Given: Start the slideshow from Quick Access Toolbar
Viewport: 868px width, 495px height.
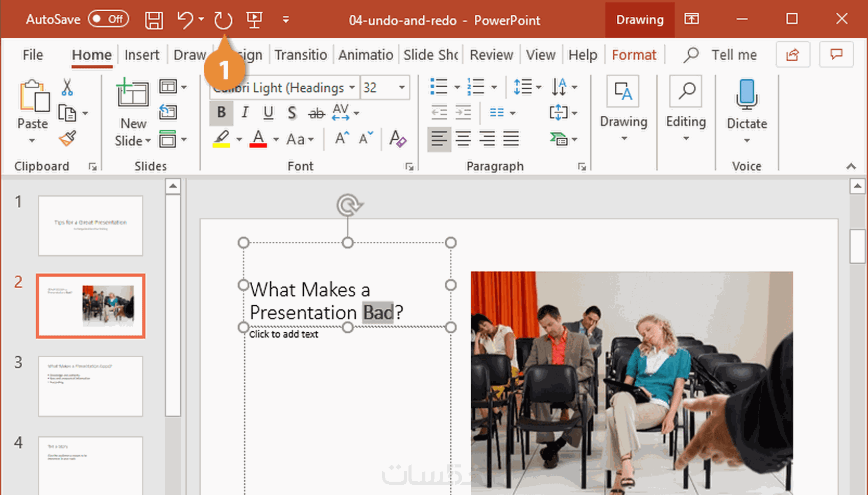Looking at the screenshot, I should coord(254,19).
